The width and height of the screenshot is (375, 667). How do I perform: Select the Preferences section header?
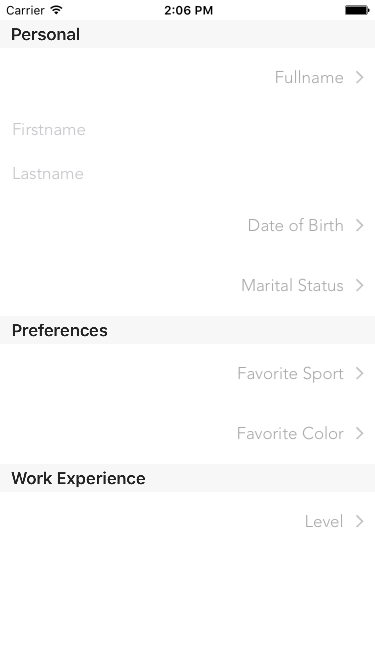[188, 330]
